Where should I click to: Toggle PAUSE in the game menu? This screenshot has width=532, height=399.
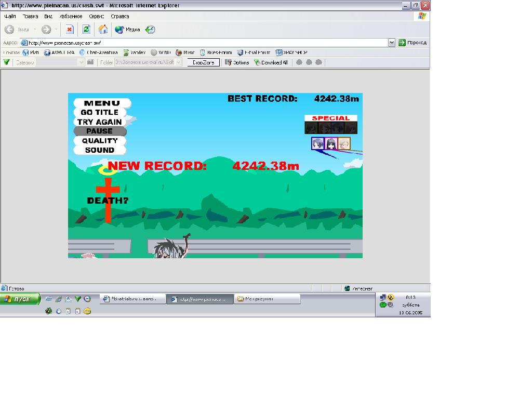point(100,131)
